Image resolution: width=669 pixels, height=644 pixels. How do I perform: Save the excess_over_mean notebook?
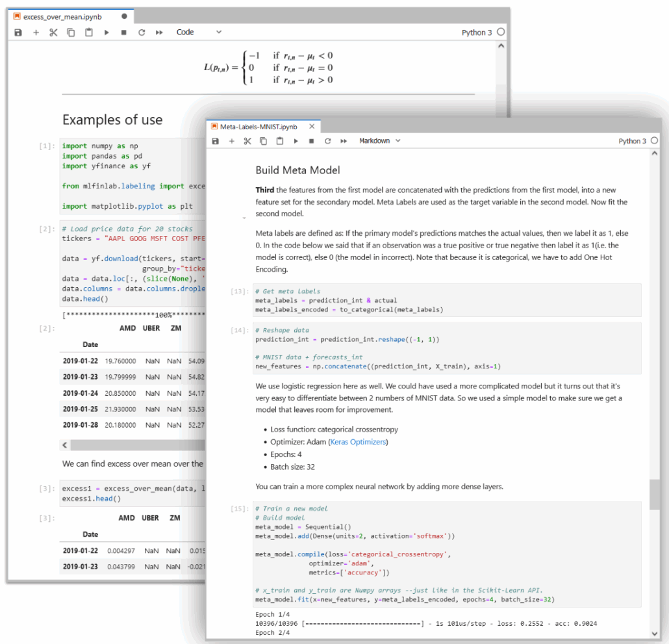(x=18, y=32)
